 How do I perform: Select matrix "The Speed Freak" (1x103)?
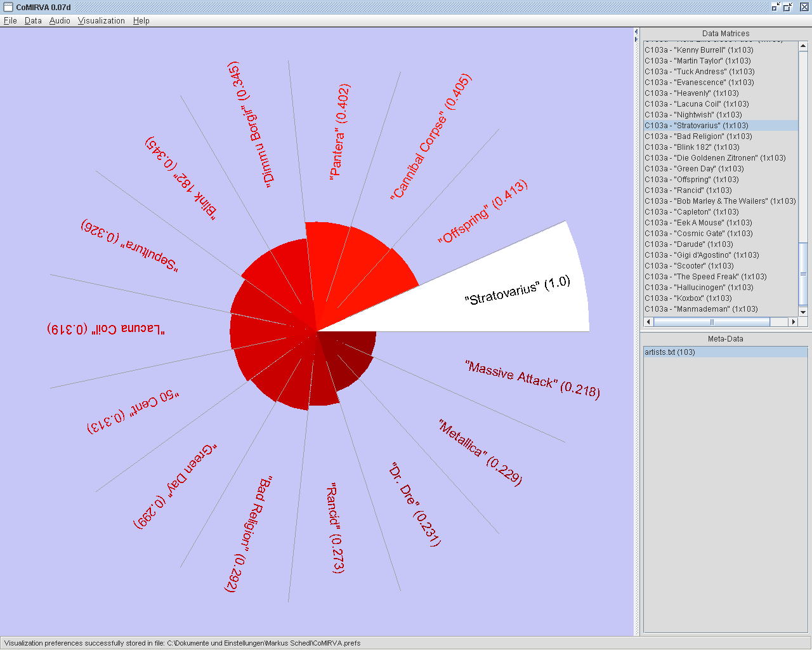(721, 277)
